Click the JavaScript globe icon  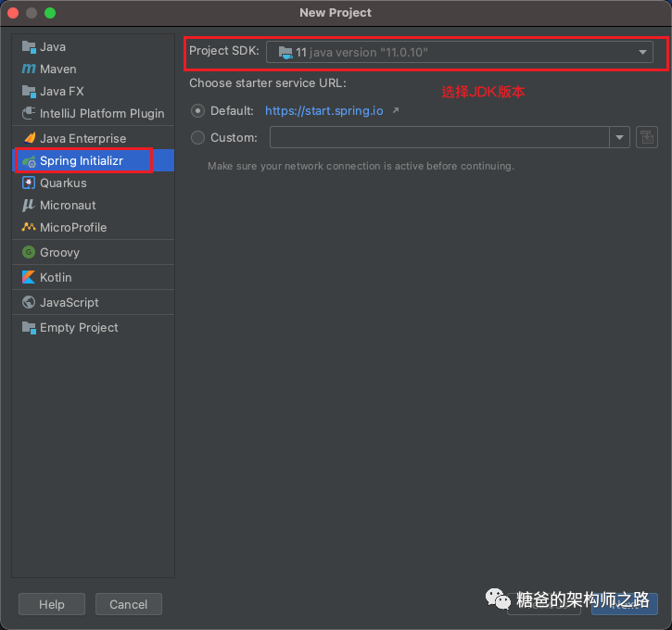[29, 302]
